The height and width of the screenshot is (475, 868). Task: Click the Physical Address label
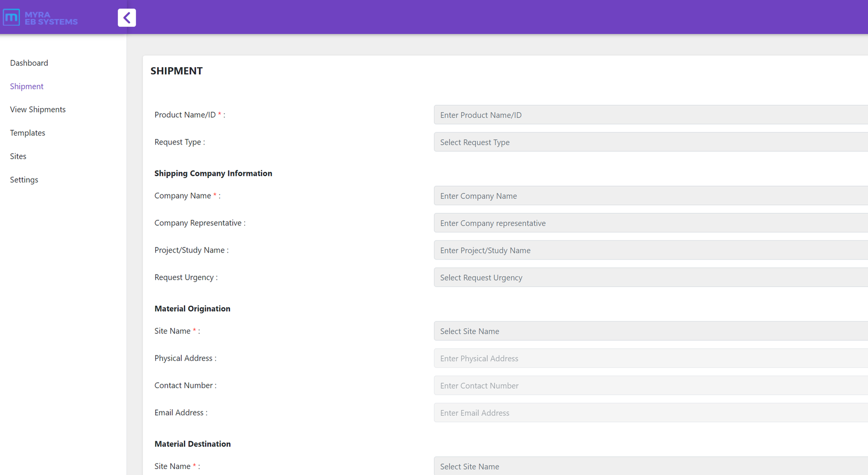pyautogui.click(x=185, y=358)
